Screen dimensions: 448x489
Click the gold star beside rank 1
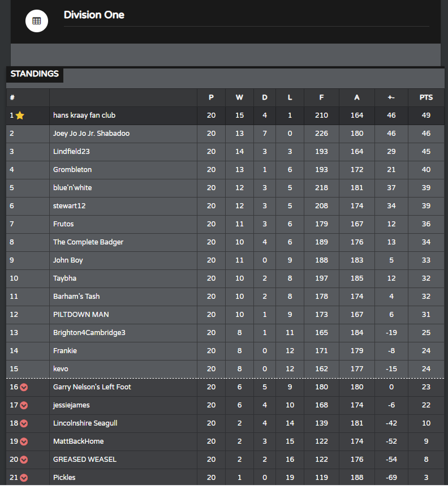click(20, 115)
